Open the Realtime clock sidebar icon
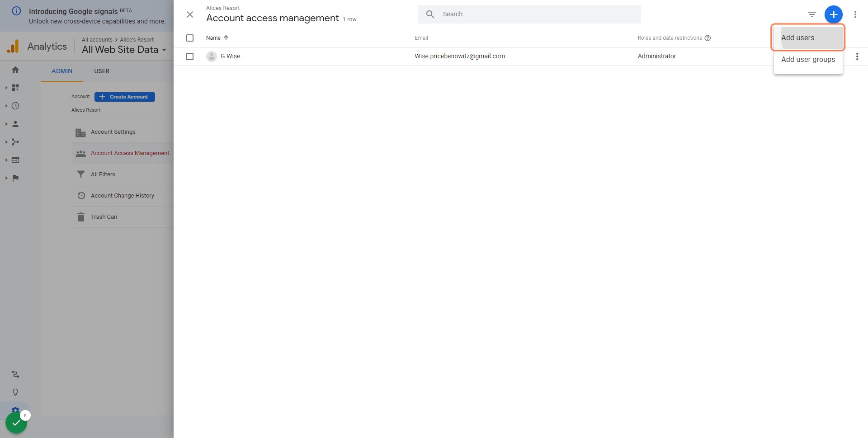The height and width of the screenshot is (438, 868). [15, 106]
